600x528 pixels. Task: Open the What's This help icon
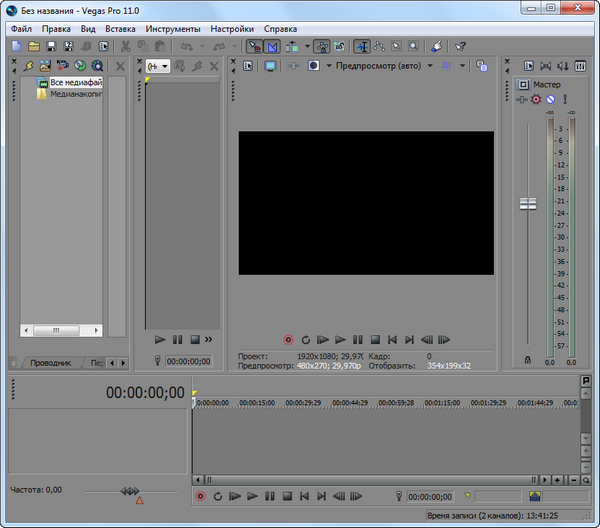click(460, 46)
